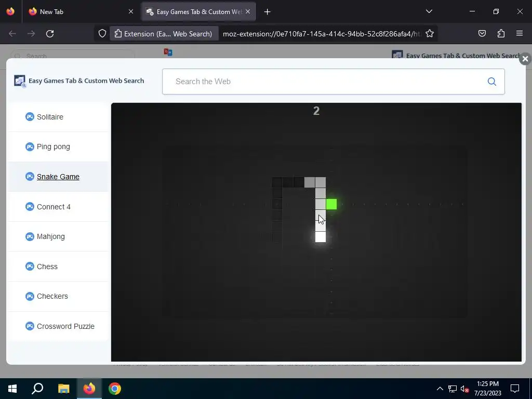This screenshot has width=532, height=399.
Task: Click the snake's bright white head
Action: coord(320,237)
